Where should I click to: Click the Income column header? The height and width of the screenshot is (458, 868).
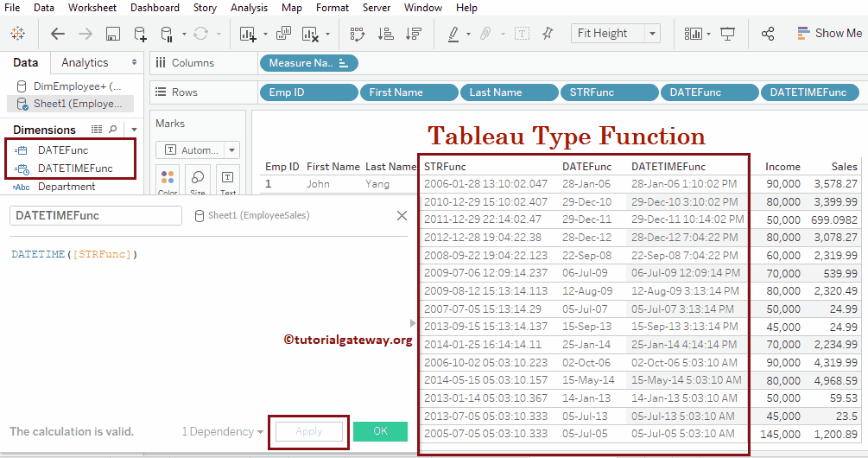point(782,167)
